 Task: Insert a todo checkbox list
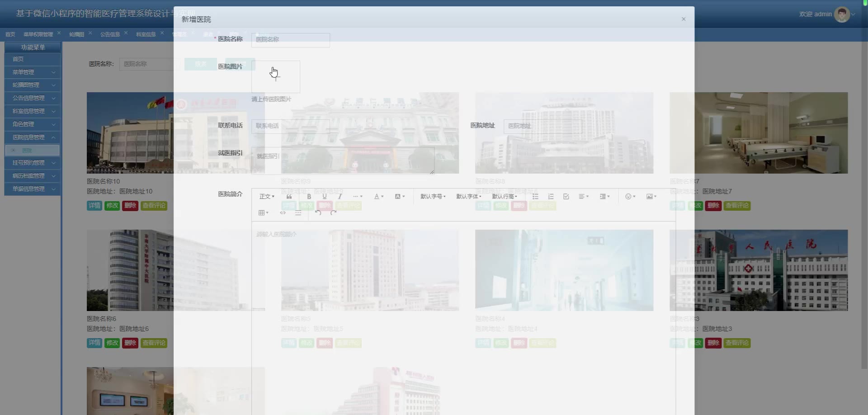coord(566,197)
